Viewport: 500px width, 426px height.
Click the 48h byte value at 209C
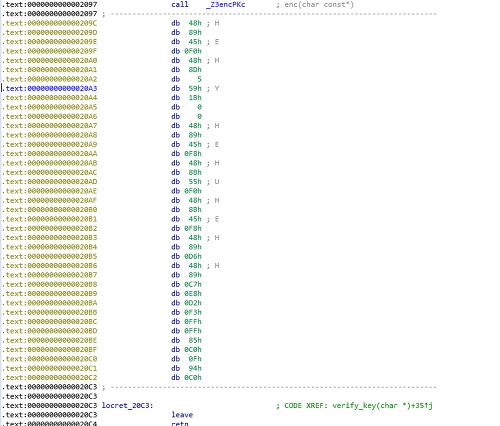click(x=195, y=23)
